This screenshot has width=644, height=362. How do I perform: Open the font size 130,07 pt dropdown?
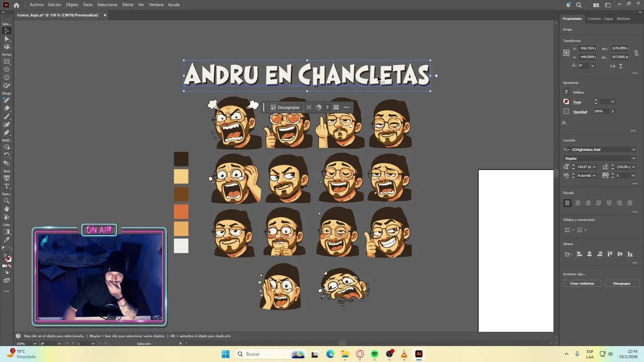594,167
